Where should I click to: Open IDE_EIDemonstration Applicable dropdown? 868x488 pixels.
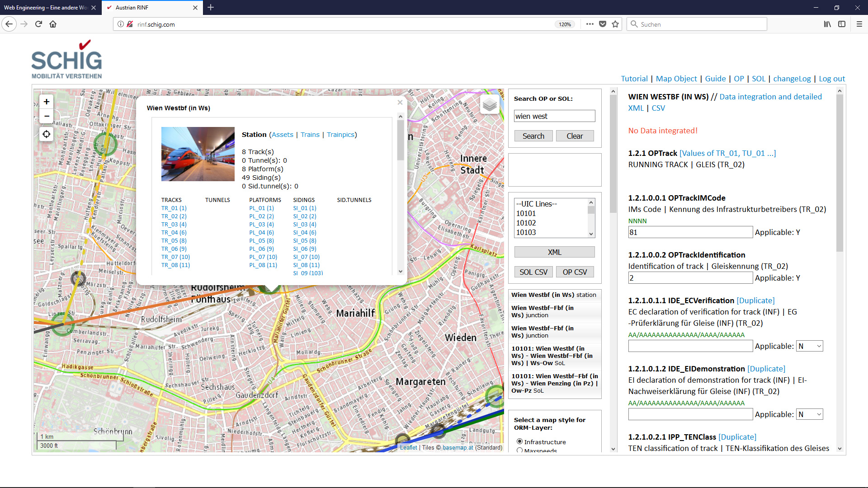pos(809,414)
